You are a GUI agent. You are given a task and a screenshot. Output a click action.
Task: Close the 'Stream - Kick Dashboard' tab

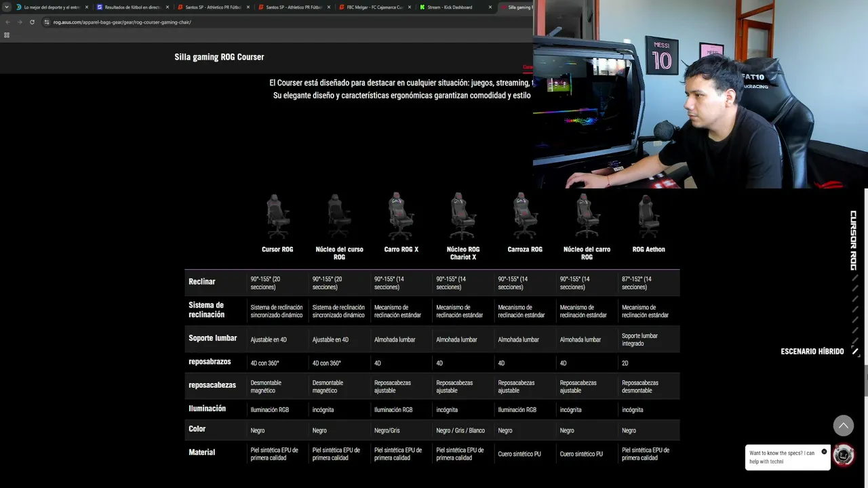click(x=490, y=7)
